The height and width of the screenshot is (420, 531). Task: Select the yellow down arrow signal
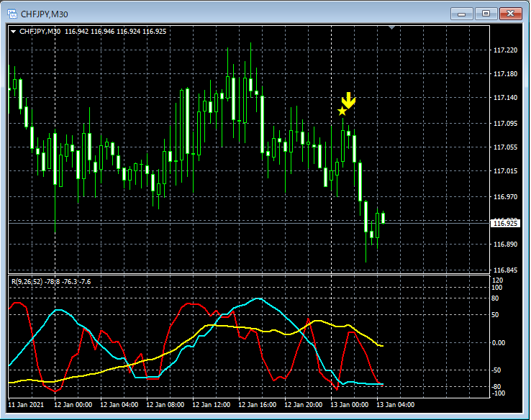click(348, 100)
